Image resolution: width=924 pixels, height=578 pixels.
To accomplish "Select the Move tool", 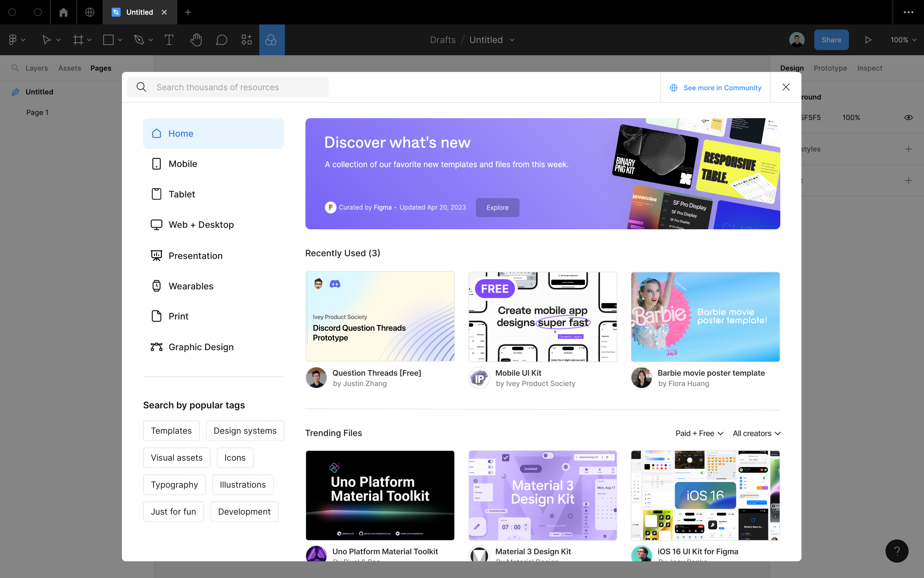I will (x=46, y=40).
